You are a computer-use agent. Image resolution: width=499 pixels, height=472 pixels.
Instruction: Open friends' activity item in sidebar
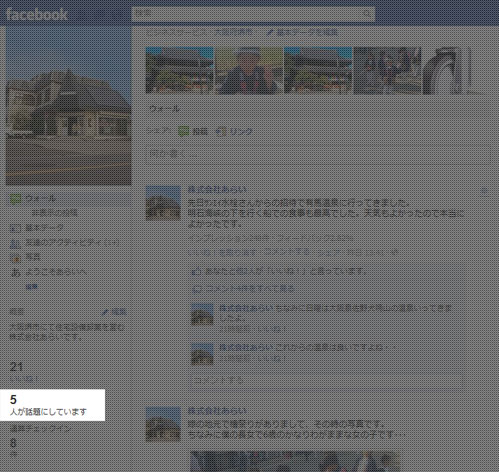click(x=72, y=243)
